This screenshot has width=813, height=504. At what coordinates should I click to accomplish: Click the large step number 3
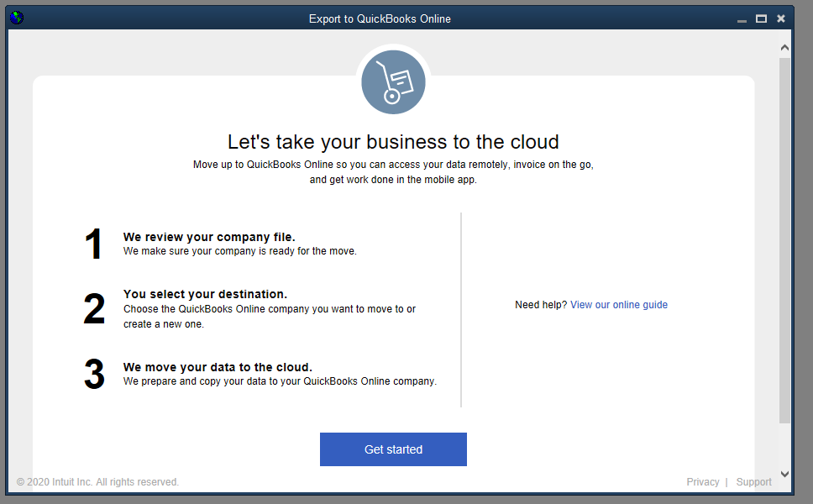coord(94,375)
